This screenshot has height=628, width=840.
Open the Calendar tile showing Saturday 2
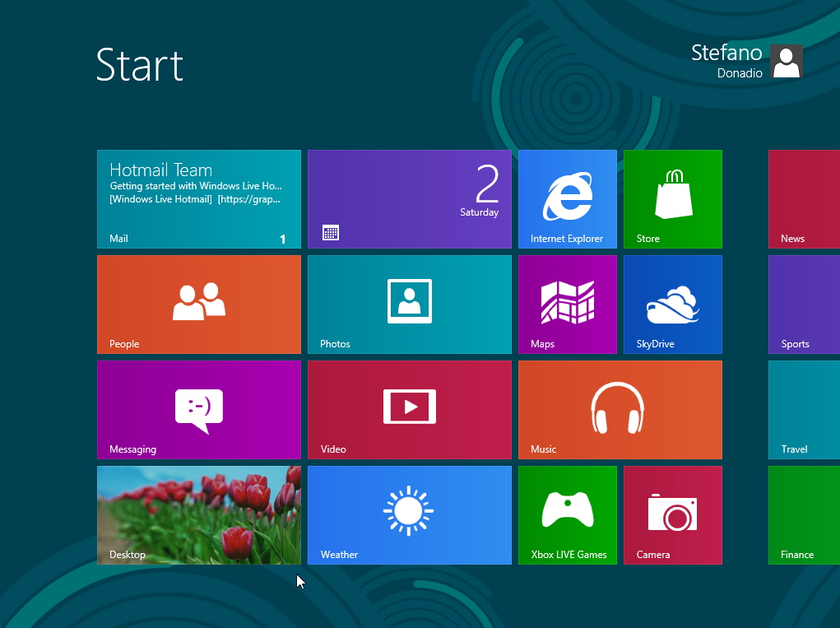pyautogui.click(x=409, y=198)
